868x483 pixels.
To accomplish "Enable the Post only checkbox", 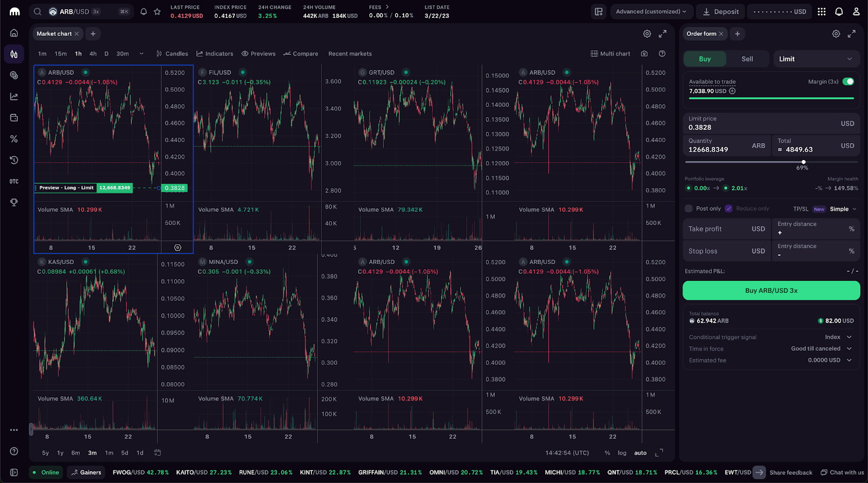I will point(688,209).
